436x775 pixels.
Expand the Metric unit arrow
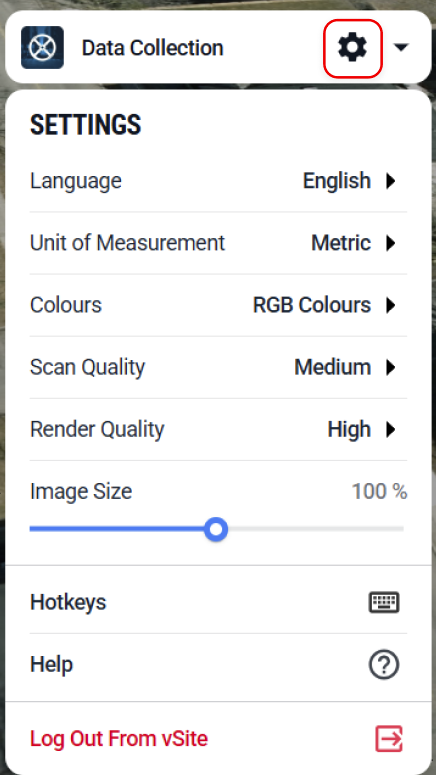coord(391,243)
